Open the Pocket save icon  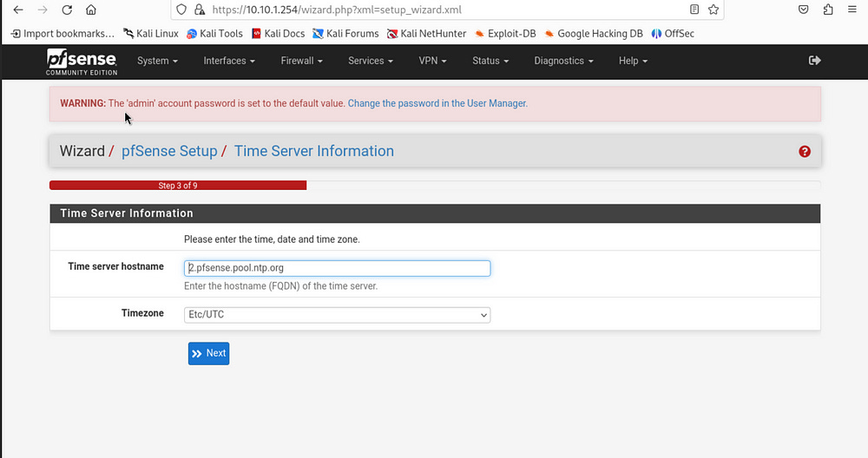[803, 10]
